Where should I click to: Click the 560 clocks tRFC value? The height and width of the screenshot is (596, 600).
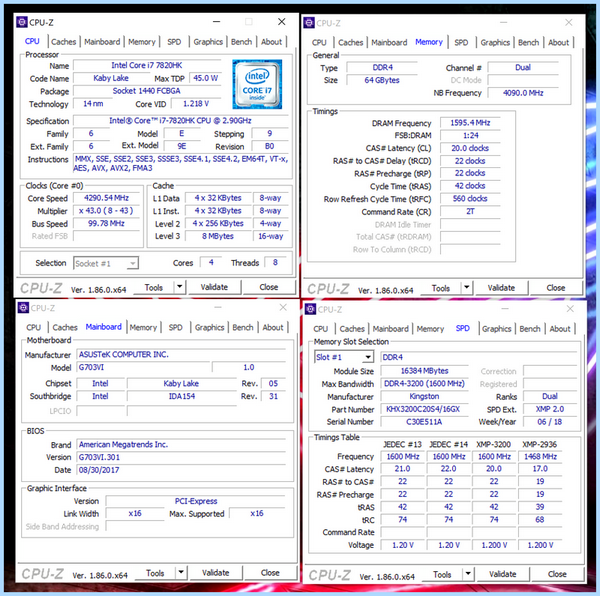(470, 199)
